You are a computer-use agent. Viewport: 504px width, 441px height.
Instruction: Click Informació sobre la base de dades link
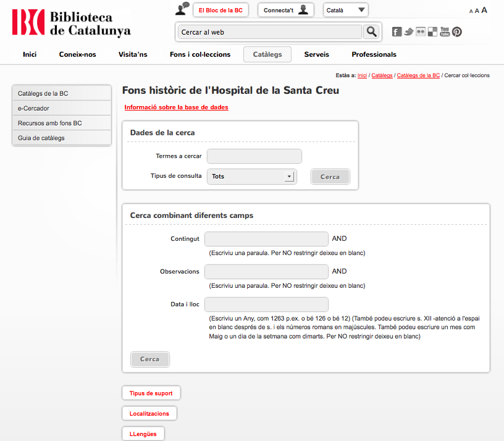point(176,107)
